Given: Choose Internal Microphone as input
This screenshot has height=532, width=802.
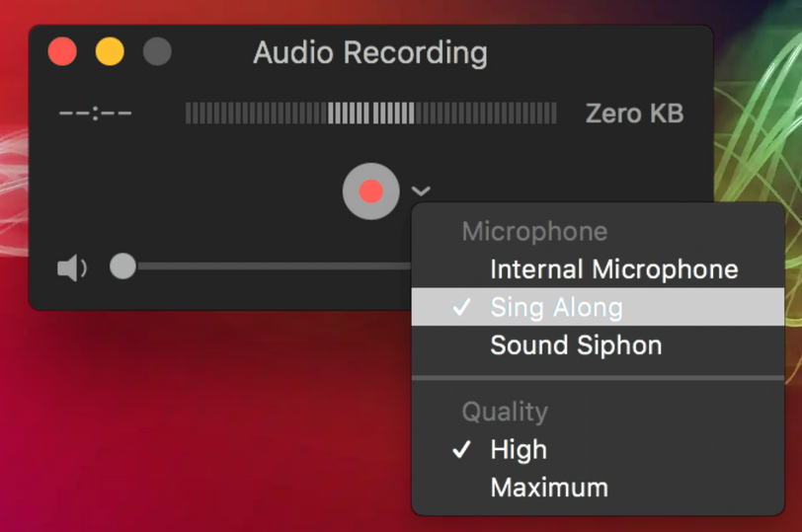Looking at the screenshot, I should [598, 269].
